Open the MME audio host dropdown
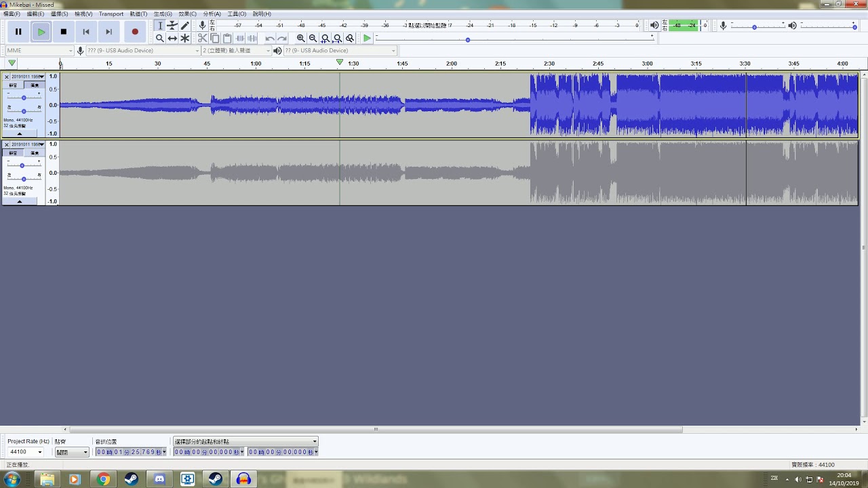 [x=39, y=51]
